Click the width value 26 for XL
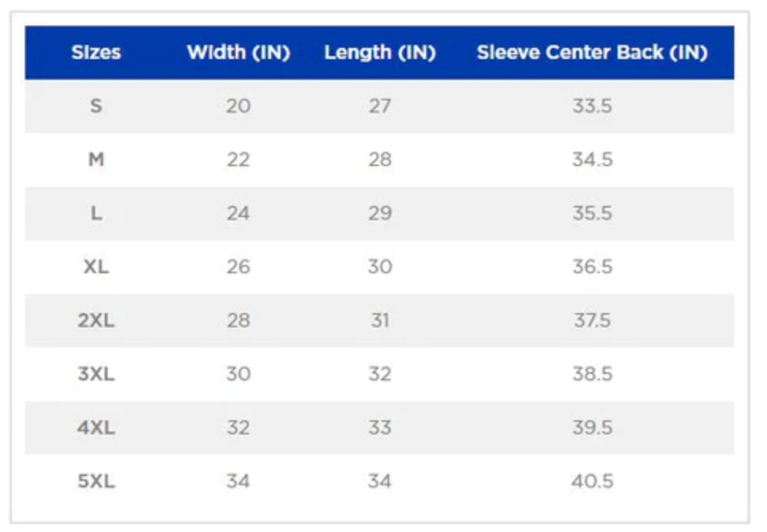This screenshot has height=532, width=767. click(x=238, y=267)
